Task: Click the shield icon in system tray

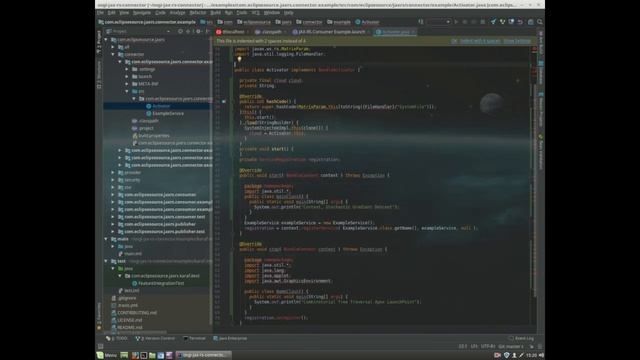Action: [507, 355]
